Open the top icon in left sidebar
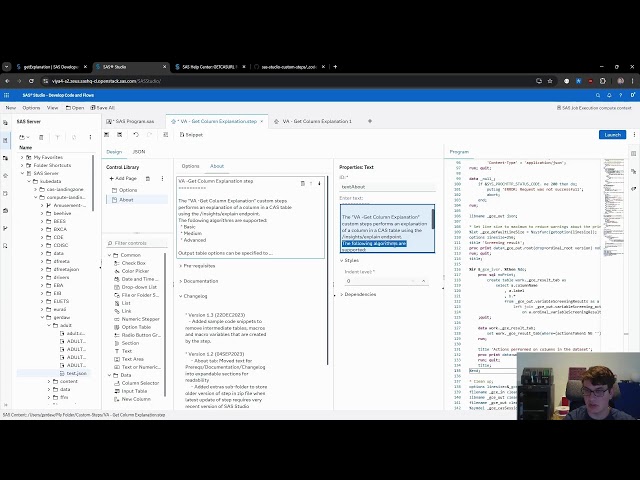The width and height of the screenshot is (640, 480). (5, 122)
